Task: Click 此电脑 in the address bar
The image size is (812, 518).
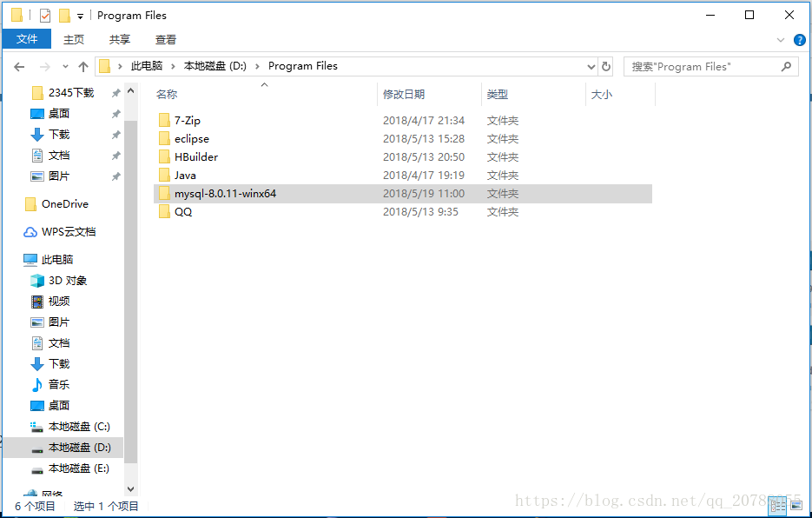Action: tap(147, 66)
